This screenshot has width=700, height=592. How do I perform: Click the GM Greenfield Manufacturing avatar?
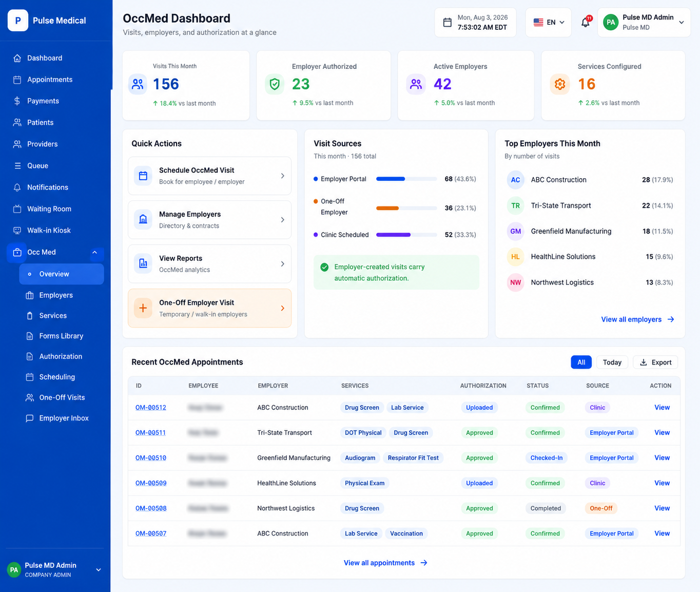[515, 231]
